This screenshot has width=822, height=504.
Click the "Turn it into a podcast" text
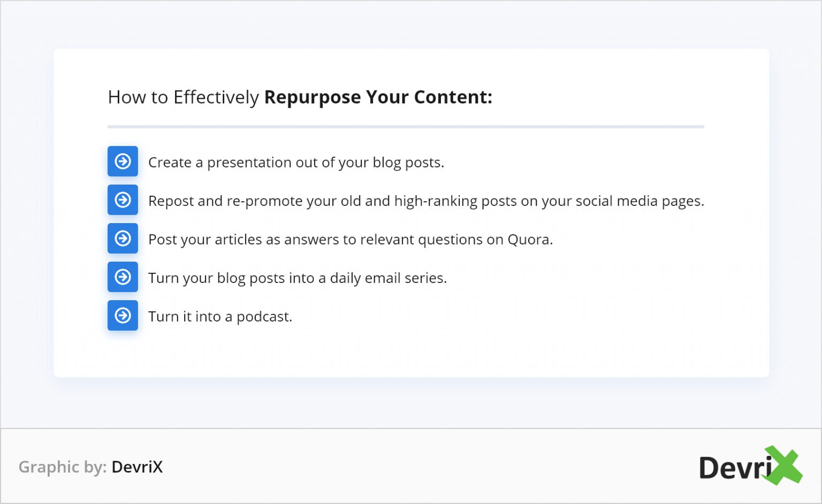220,317
